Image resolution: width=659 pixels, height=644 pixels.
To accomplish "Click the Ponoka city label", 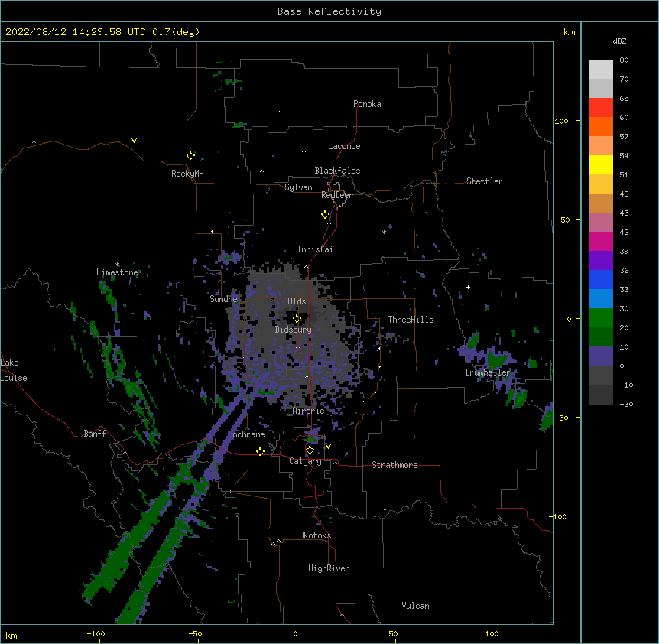I will point(367,104).
